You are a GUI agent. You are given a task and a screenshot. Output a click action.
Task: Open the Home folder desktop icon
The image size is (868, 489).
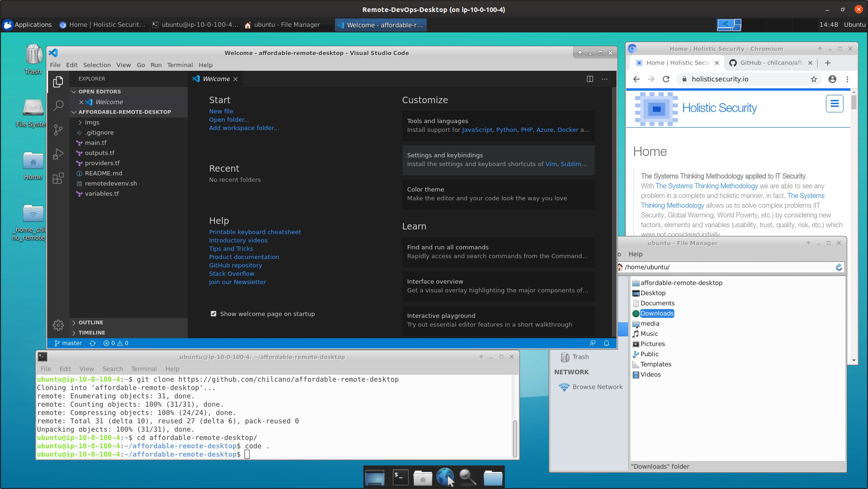point(33,166)
